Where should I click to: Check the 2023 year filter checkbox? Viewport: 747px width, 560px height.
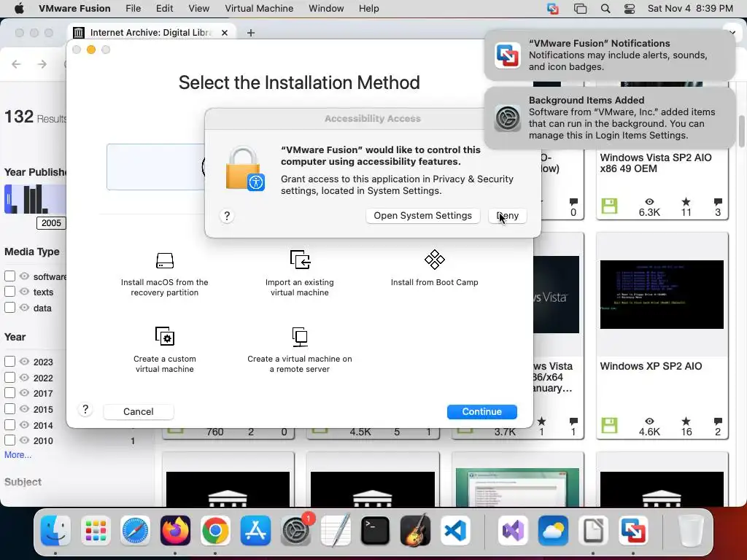click(x=9, y=362)
